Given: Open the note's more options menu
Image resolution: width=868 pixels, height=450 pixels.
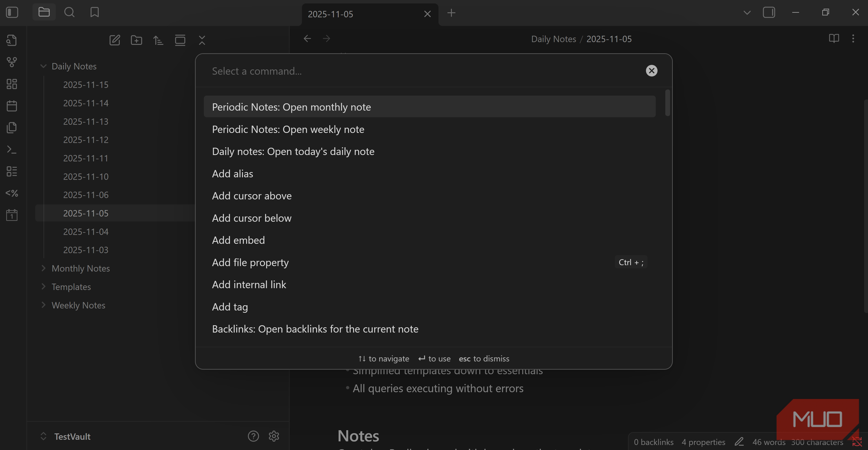Looking at the screenshot, I should pos(853,38).
